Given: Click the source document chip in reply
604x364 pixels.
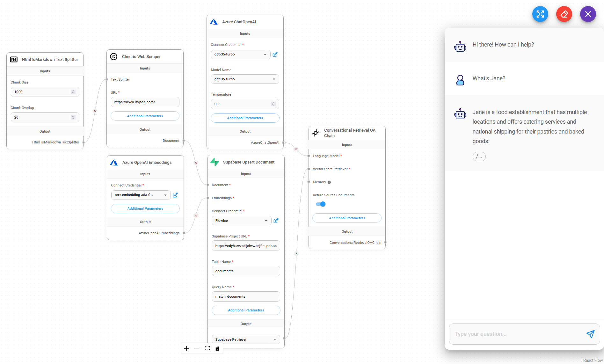Looking at the screenshot, I should (x=479, y=157).
